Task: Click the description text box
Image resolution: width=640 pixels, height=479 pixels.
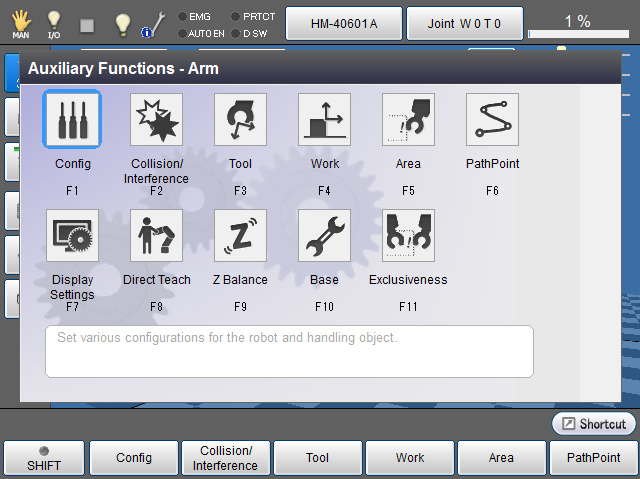Action: click(x=289, y=351)
